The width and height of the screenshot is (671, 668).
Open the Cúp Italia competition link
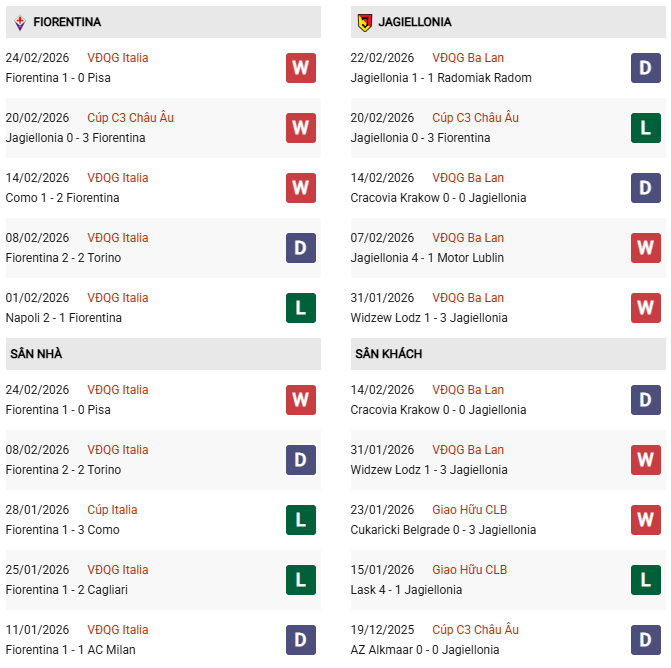point(112,510)
